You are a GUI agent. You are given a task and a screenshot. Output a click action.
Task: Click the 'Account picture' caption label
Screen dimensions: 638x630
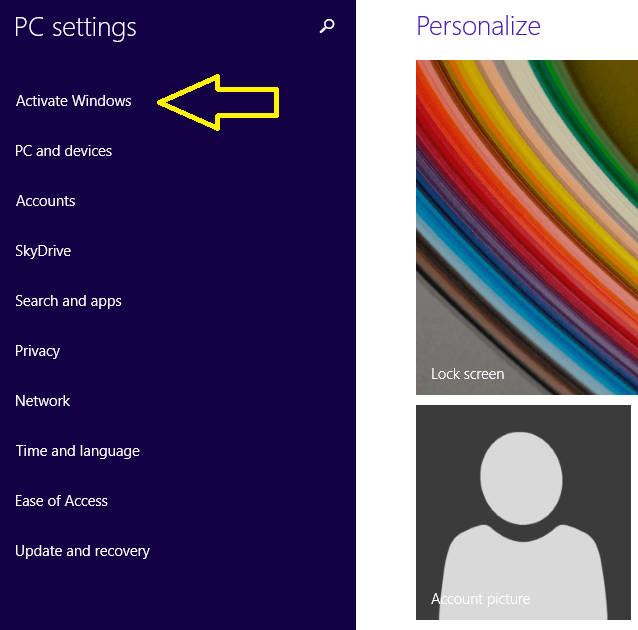click(480, 599)
